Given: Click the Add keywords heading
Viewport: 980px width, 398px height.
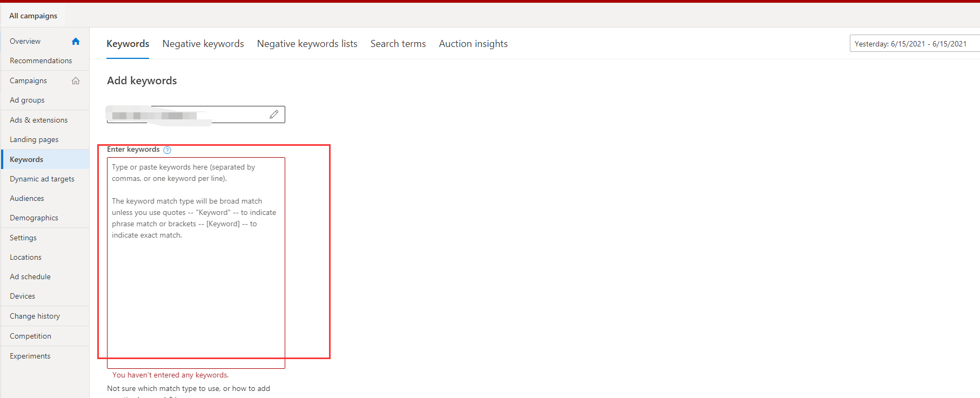Looking at the screenshot, I should [x=142, y=80].
